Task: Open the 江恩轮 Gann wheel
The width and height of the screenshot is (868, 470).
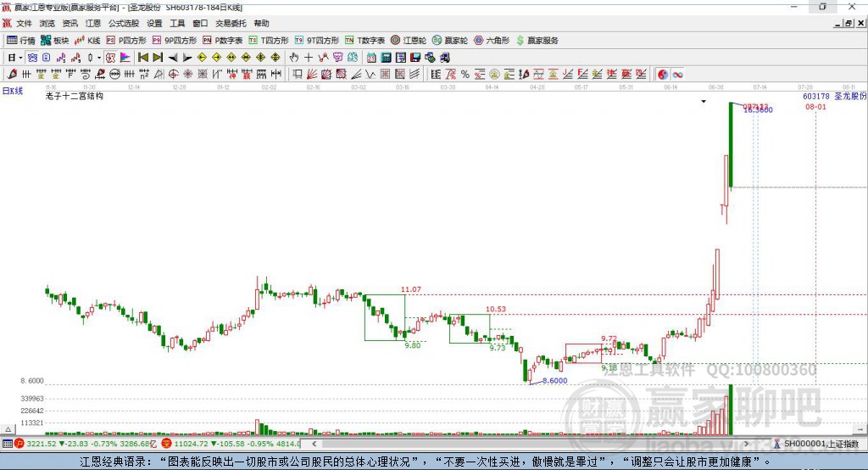Action: point(409,41)
